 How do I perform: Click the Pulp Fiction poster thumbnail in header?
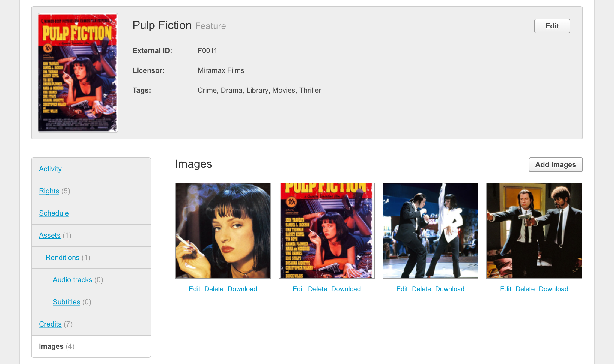[78, 73]
